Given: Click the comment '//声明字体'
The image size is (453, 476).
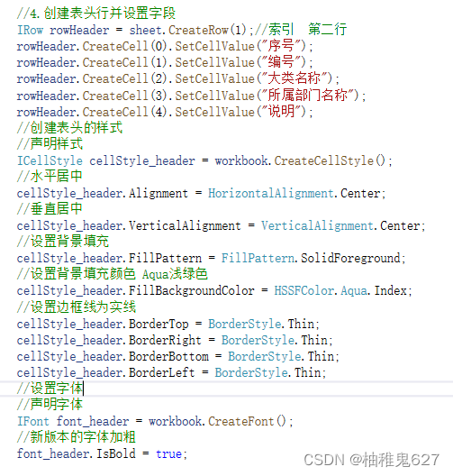Looking at the screenshot, I should click(x=50, y=405).
